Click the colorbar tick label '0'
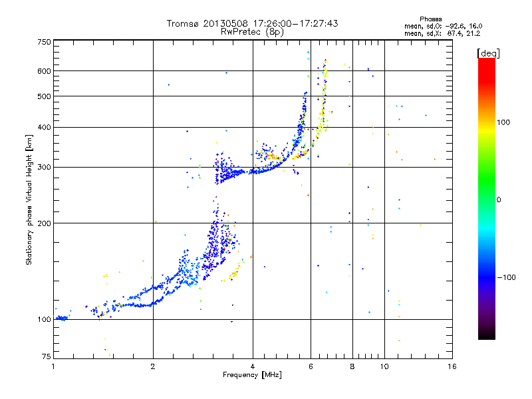 click(499, 200)
